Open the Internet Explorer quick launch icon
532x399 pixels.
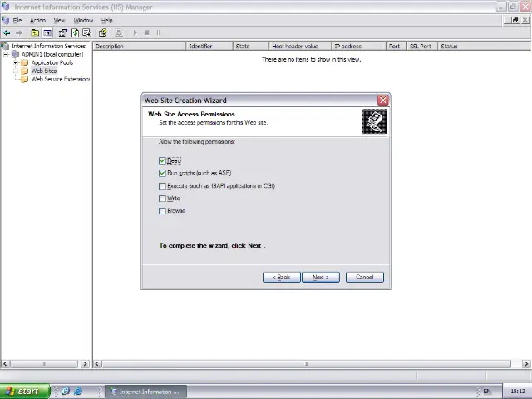(78, 391)
